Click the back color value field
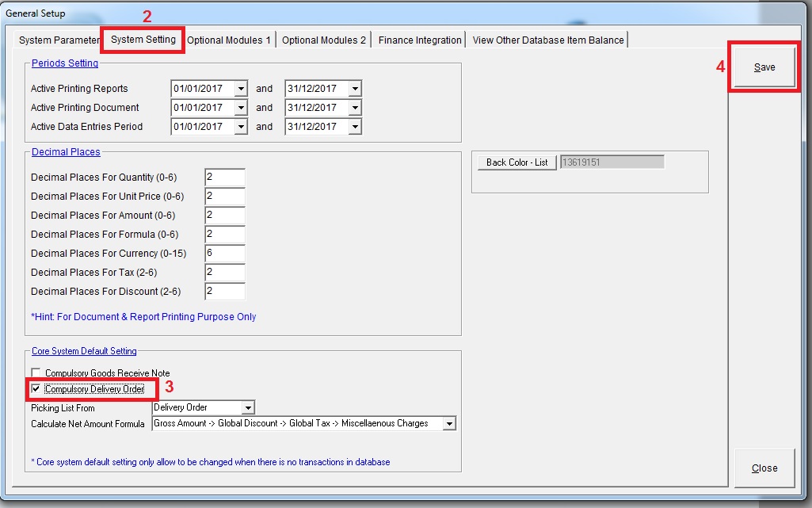Image resolution: width=812 pixels, height=508 pixels. click(611, 162)
